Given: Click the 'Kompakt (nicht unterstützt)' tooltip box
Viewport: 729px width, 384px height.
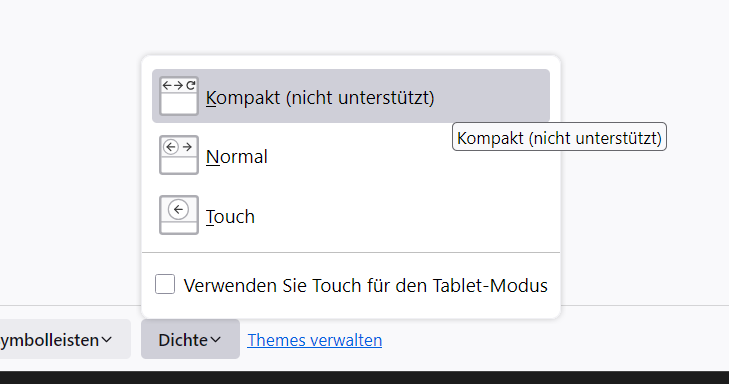Looking at the screenshot, I should click(559, 137).
